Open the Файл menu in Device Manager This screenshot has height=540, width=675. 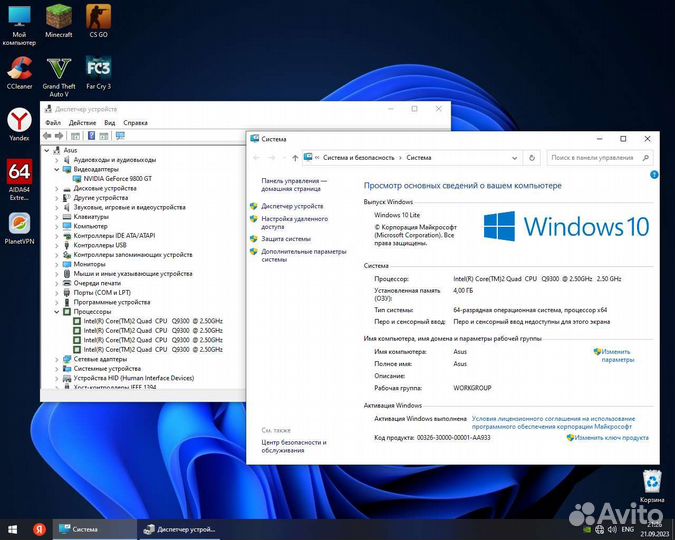pyautogui.click(x=53, y=123)
